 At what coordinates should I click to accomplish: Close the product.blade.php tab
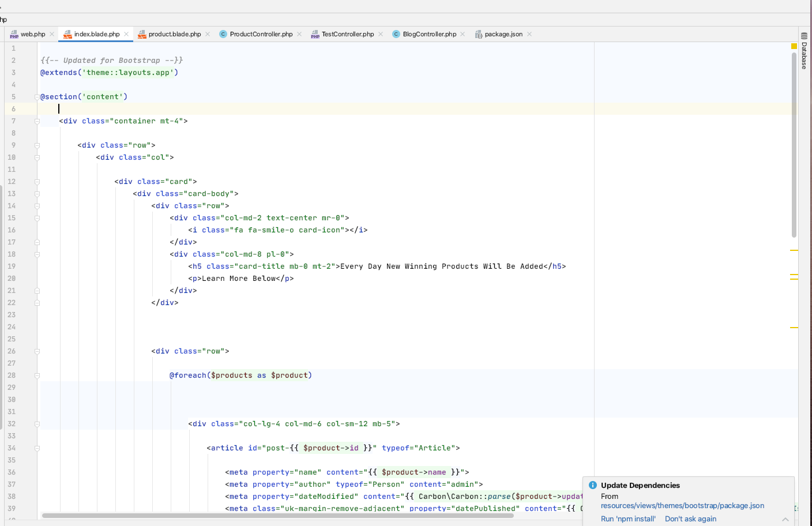click(208, 34)
